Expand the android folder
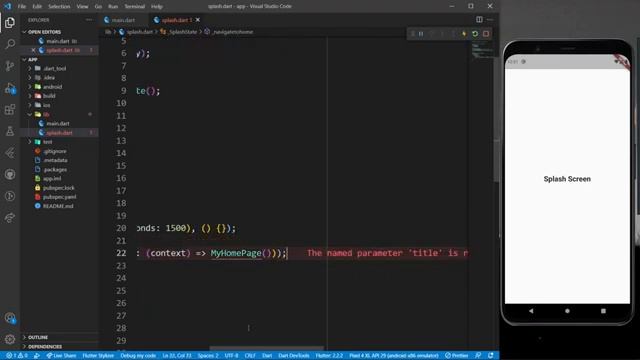Screen dimensions: 640x360 52,87
